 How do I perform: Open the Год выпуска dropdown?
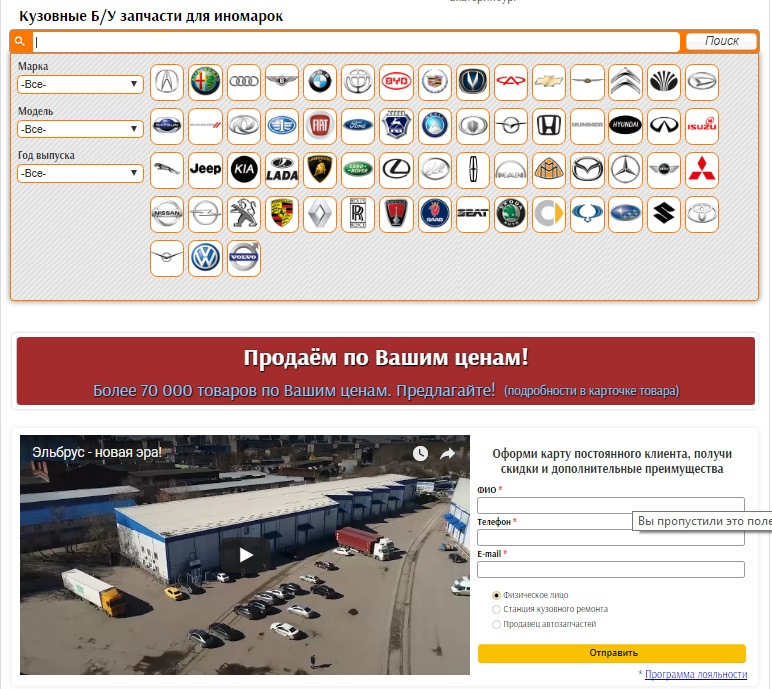(x=80, y=173)
